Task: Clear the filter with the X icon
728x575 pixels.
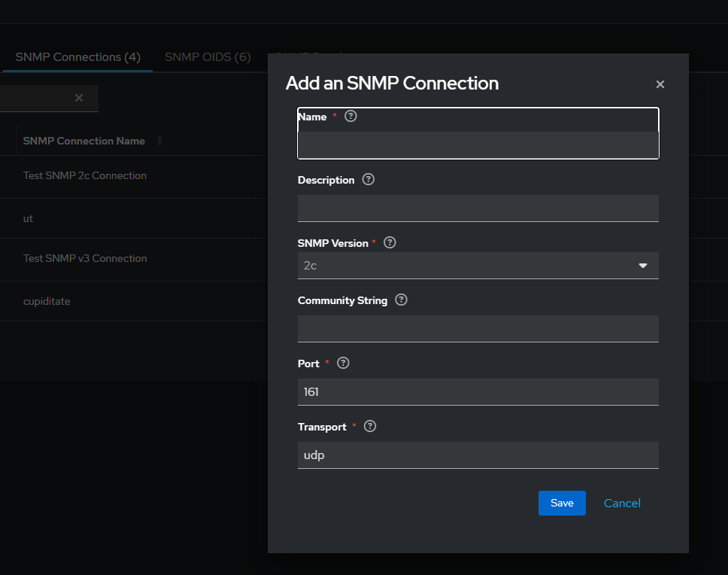Action: [79, 98]
